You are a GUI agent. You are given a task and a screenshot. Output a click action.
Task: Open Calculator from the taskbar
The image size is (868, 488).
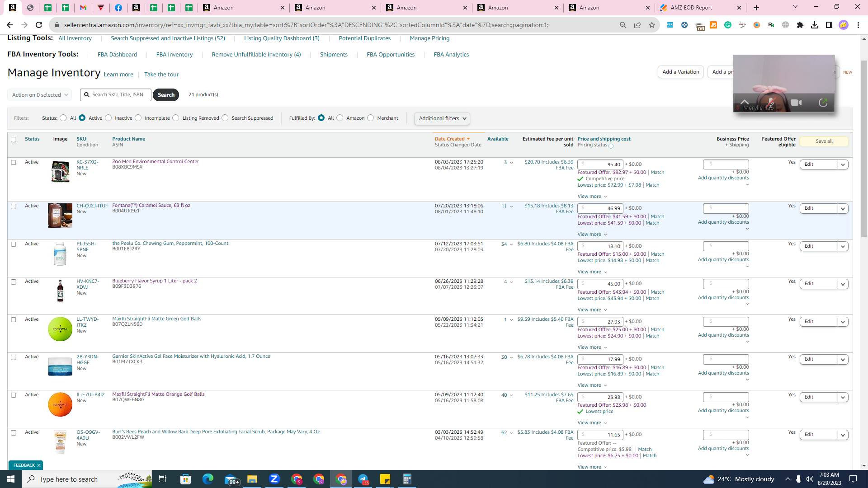tap(407, 479)
